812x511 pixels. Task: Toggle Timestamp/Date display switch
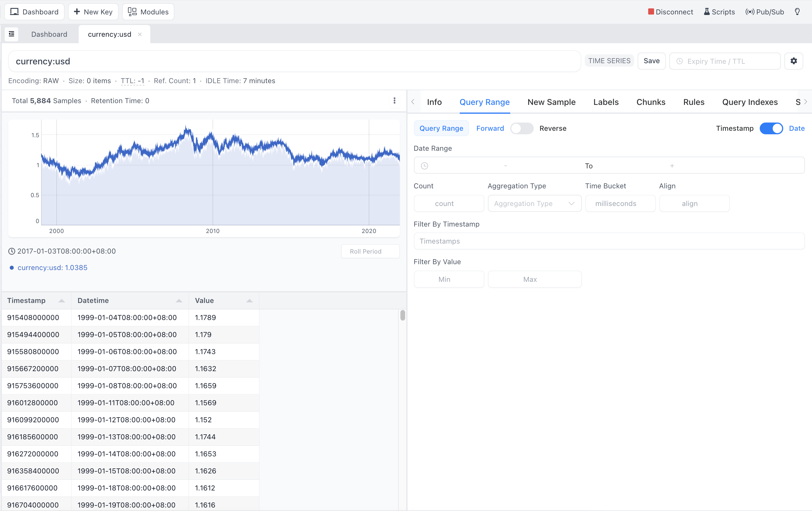(x=771, y=128)
